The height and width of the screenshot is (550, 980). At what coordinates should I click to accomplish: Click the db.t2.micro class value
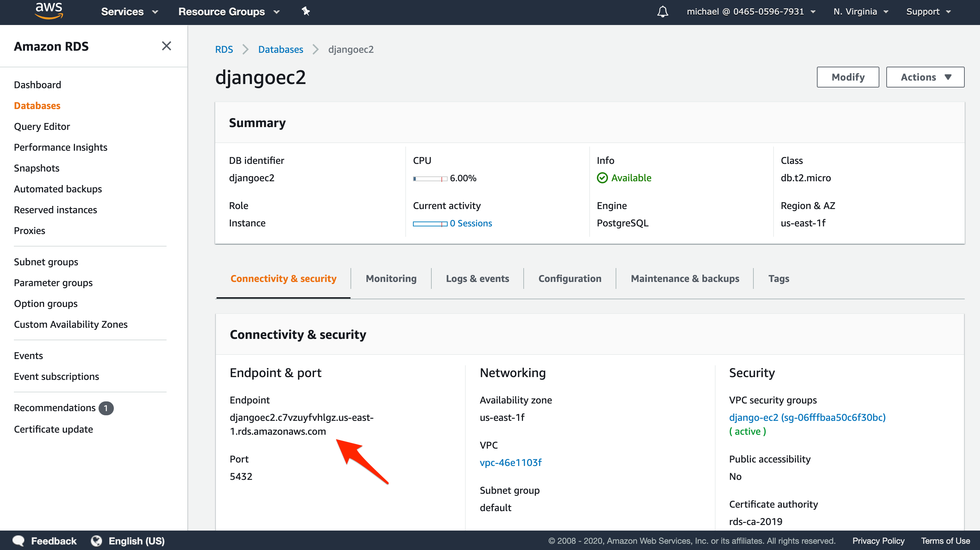(805, 178)
